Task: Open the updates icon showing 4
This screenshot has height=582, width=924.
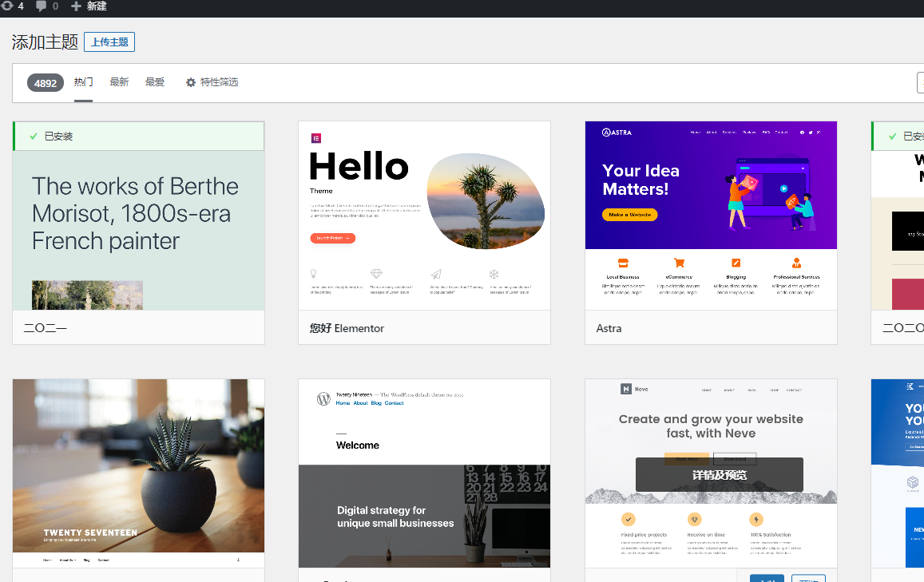Action: (12, 6)
